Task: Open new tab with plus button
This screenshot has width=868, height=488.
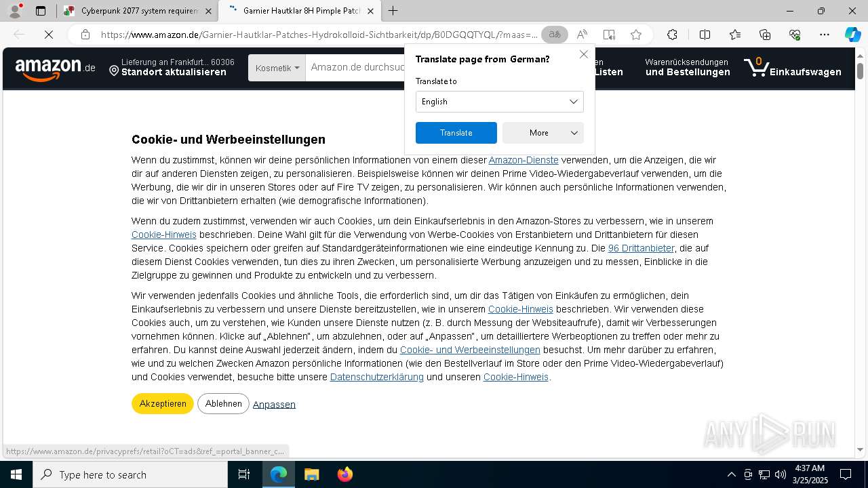Action: [x=393, y=11]
